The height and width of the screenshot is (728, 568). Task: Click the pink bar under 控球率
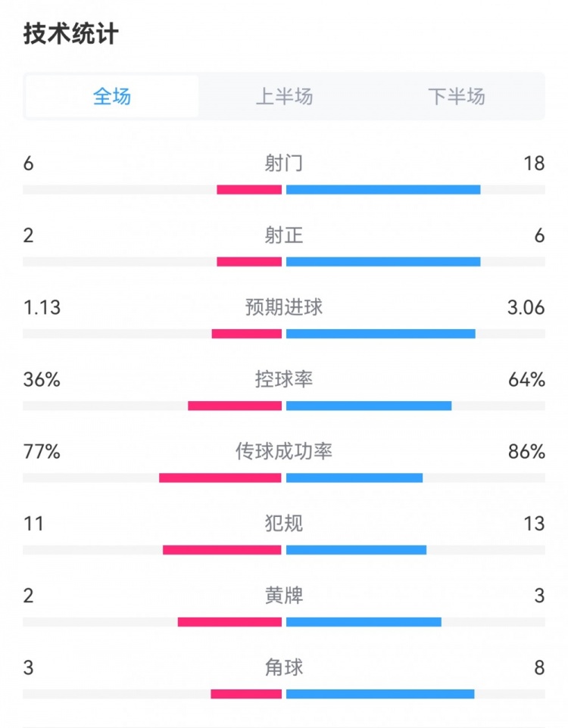click(x=235, y=406)
